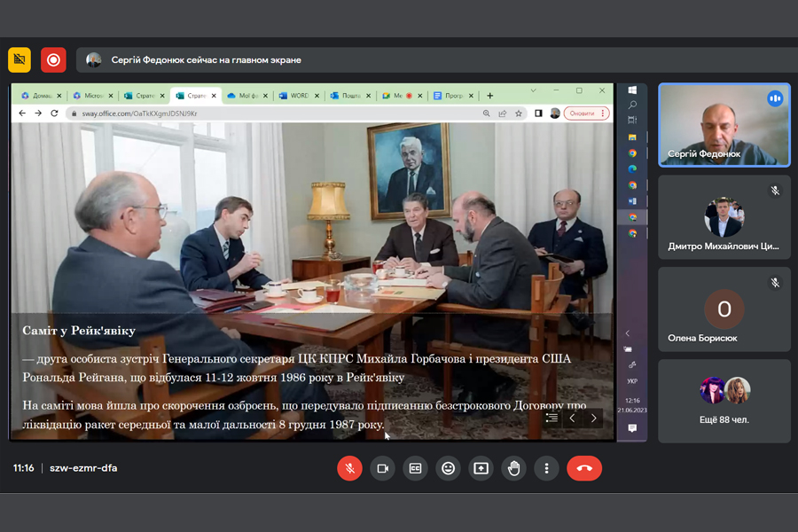This screenshot has width=798, height=532.
Task: Click the yellow captions-off icon
Action: point(20,60)
